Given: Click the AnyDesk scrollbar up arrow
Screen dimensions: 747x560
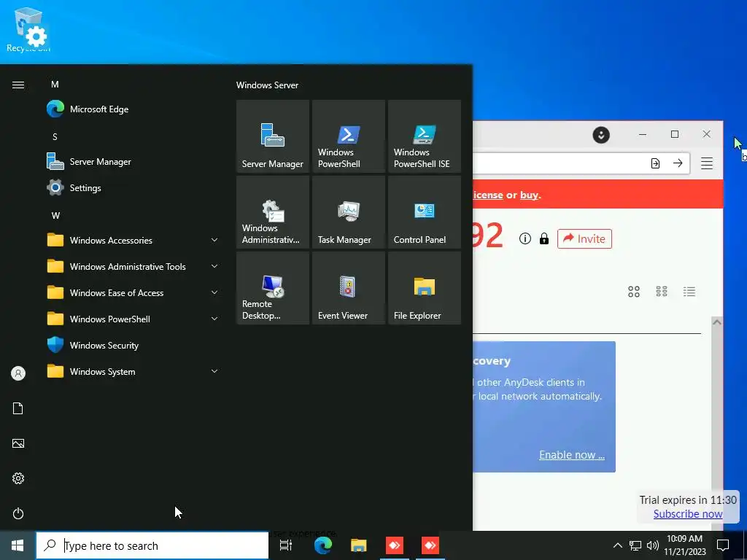Looking at the screenshot, I should (716, 322).
